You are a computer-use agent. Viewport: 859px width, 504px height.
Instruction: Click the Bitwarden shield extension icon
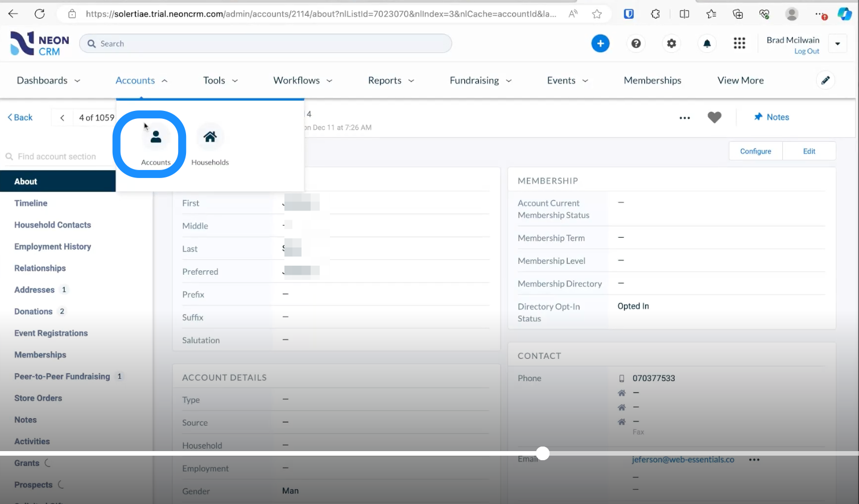(x=629, y=14)
